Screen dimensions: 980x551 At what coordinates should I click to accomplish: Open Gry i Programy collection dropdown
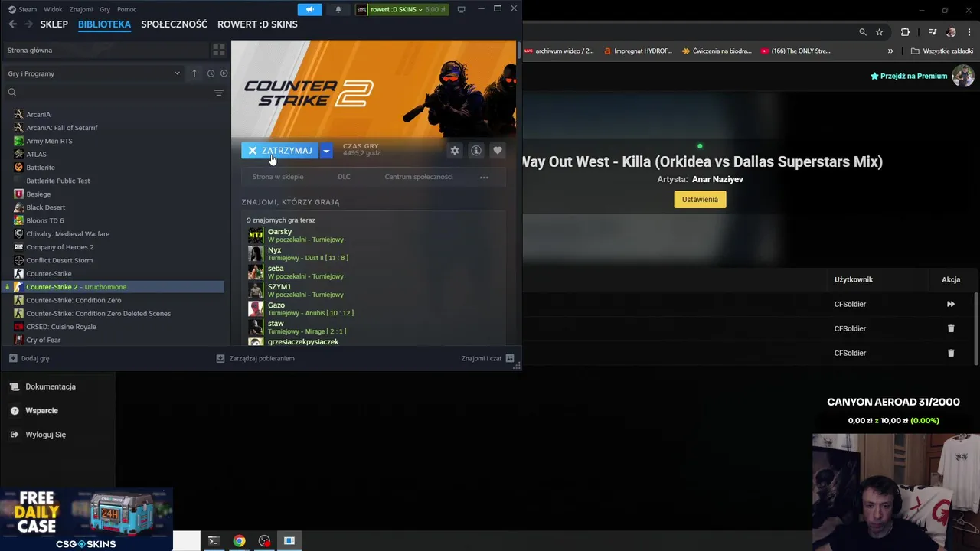click(94, 73)
